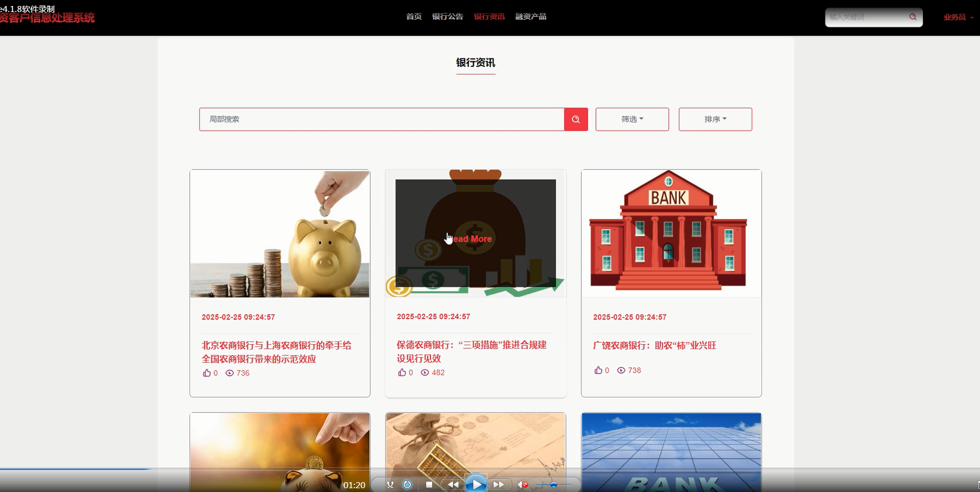This screenshot has height=492, width=980.
Task: Open the 排序 sort dropdown
Action: (715, 119)
